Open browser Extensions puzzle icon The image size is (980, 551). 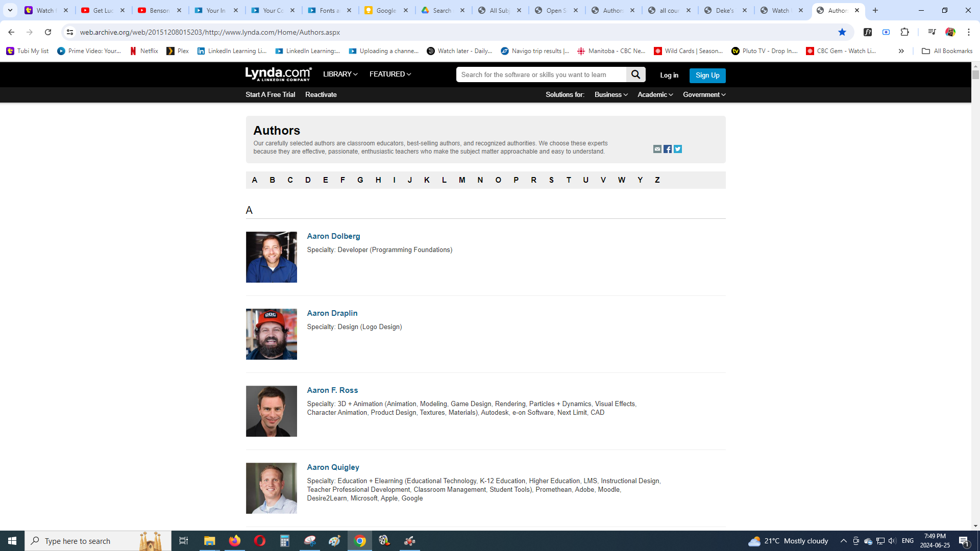click(905, 32)
